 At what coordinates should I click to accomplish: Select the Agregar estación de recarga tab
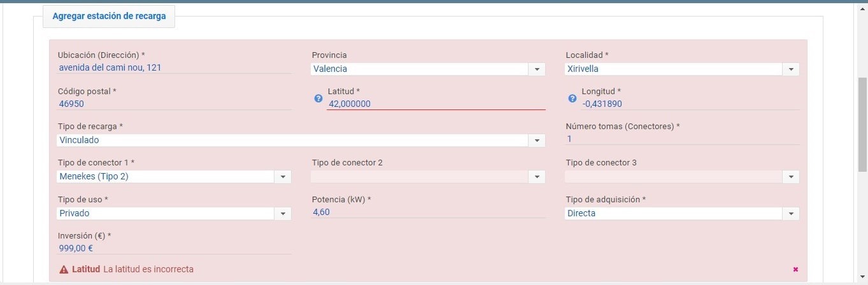coord(109,17)
